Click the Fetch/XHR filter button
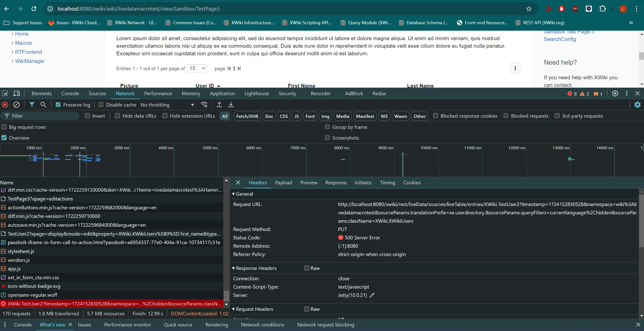Image resolution: width=644 pixels, height=331 pixels. click(247, 116)
